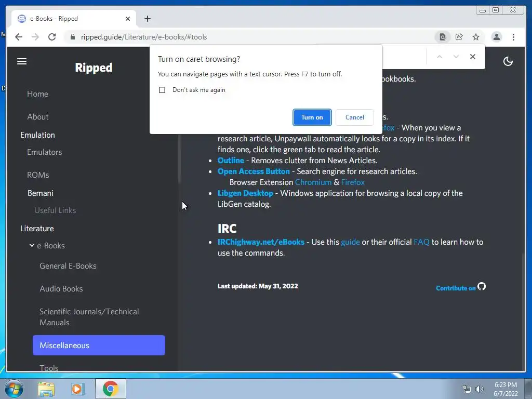Open IRChighway.net/eBooks link
The height and width of the screenshot is (399, 532).
pos(261,242)
